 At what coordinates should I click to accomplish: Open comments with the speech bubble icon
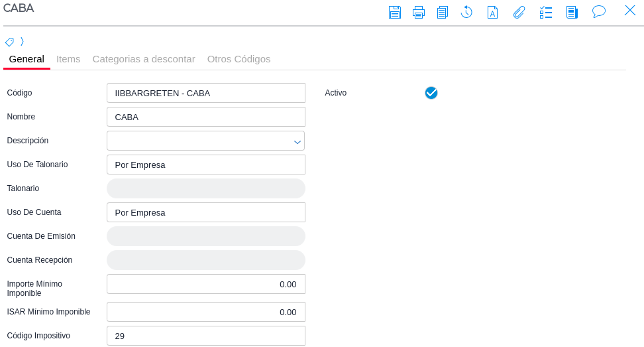tap(599, 12)
